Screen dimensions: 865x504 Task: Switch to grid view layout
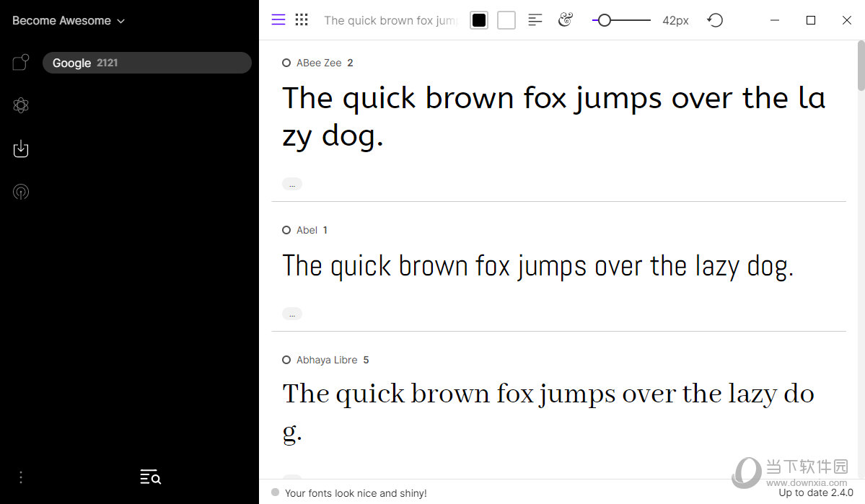click(x=302, y=20)
